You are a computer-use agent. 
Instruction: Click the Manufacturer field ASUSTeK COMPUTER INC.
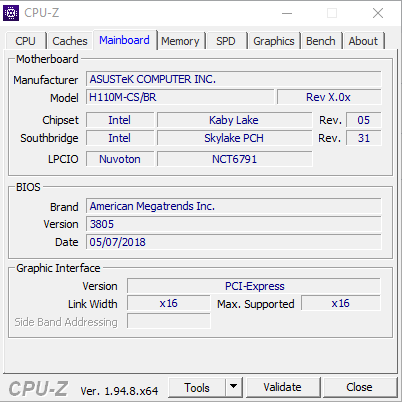[x=234, y=79]
